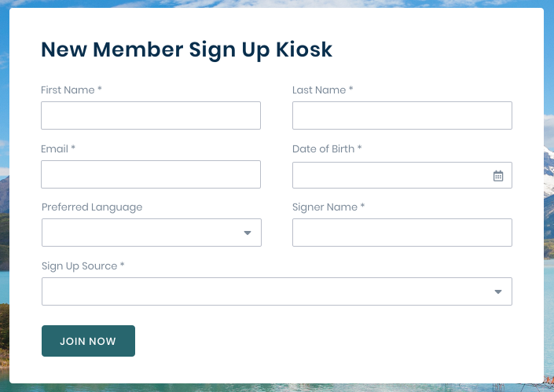Click the Preferred Language dropdown arrow

248,233
